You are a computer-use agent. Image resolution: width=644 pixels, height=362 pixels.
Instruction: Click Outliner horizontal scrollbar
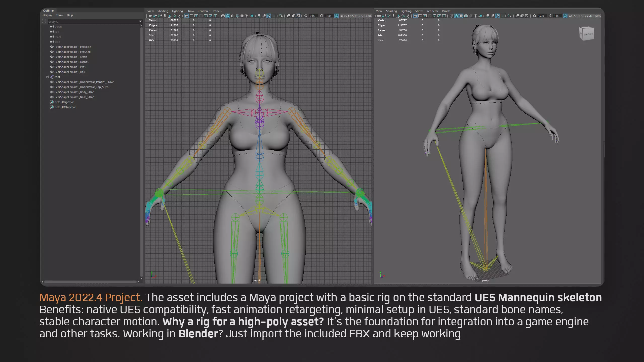click(90, 282)
